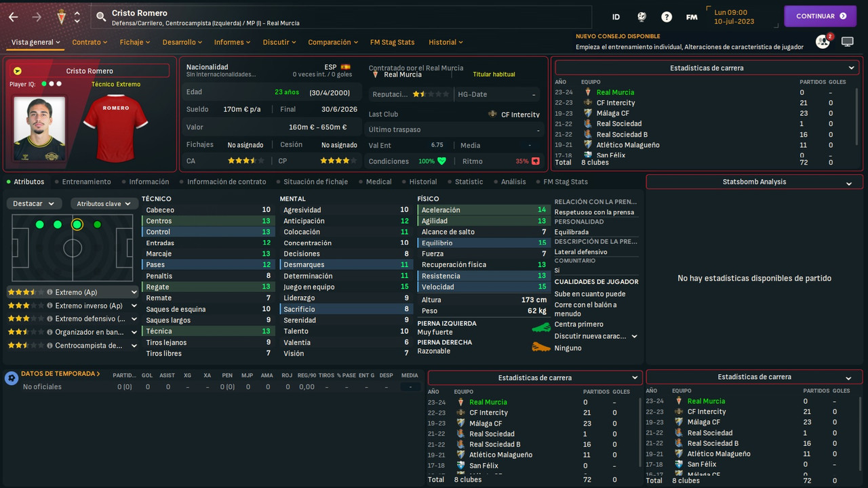
Task: Open the Vista general menu
Action: click(x=36, y=42)
